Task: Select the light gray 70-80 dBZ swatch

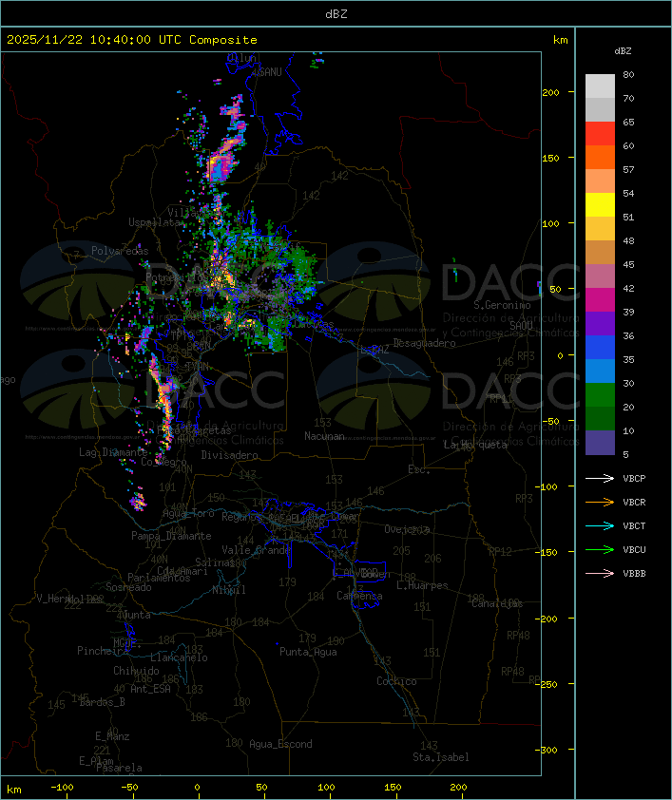Action: 600,86
